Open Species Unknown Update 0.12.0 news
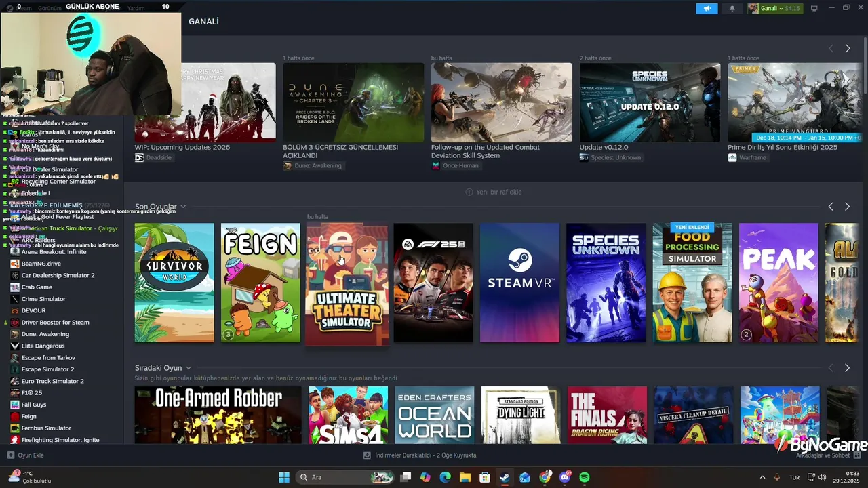 (650, 102)
